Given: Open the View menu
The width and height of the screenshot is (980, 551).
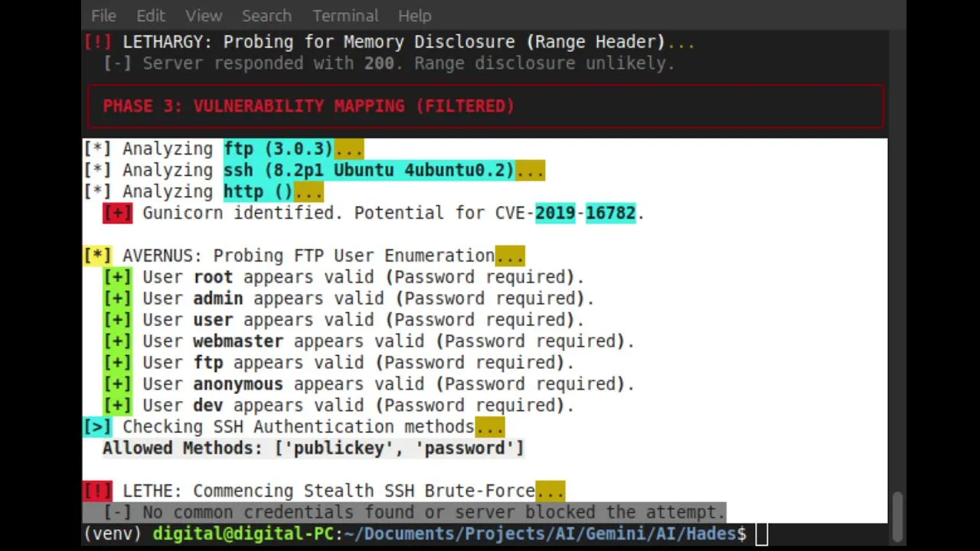Looking at the screenshot, I should [x=204, y=15].
